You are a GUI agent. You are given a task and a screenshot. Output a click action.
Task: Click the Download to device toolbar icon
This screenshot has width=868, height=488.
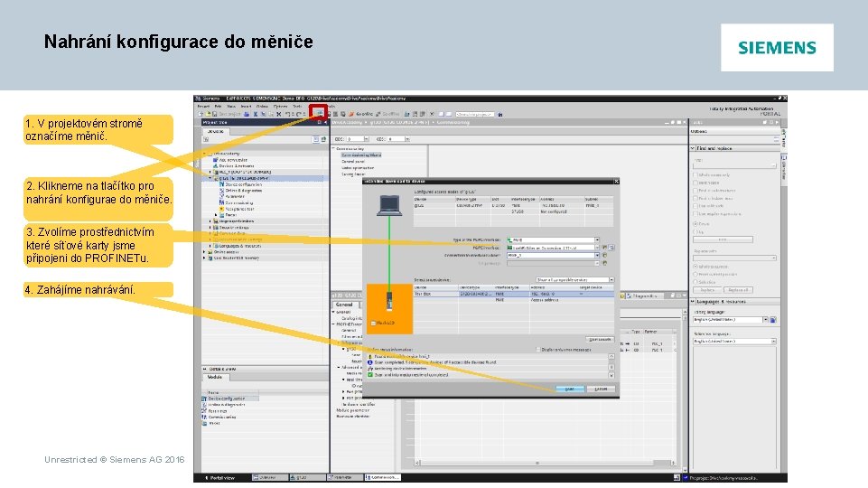pos(318,114)
